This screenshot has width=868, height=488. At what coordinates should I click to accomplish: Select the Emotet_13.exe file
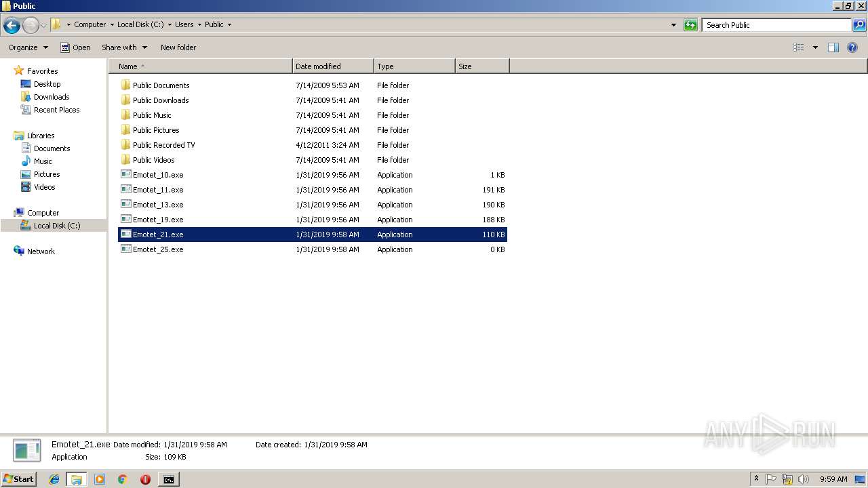click(313, 205)
